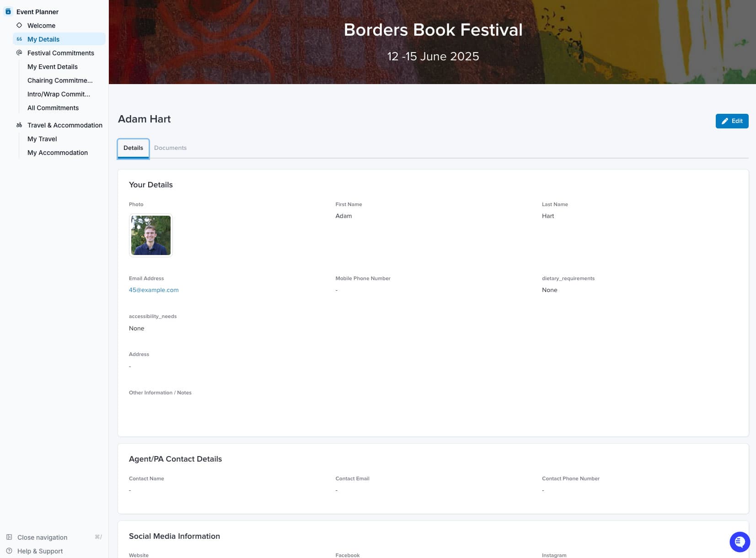Click Close navigation
The width and height of the screenshot is (756, 558).
click(x=42, y=537)
